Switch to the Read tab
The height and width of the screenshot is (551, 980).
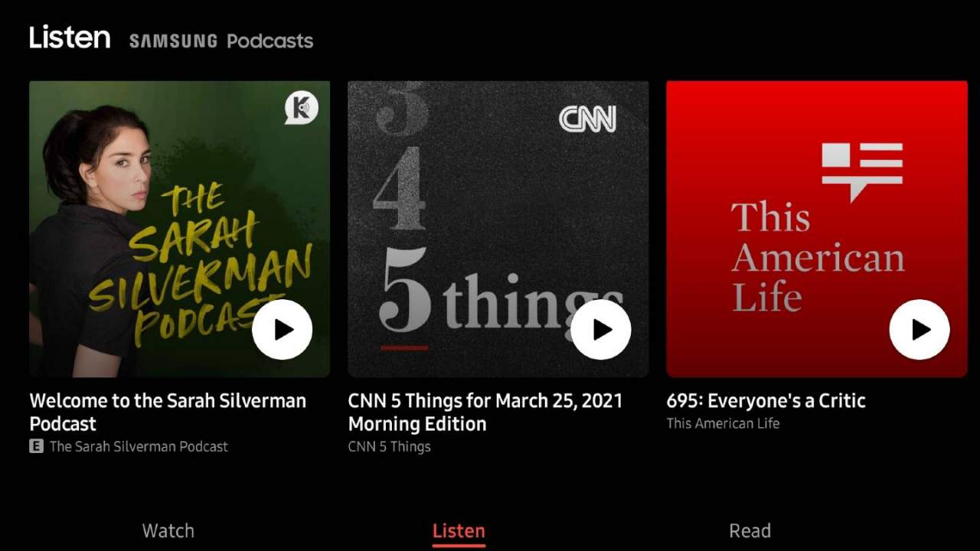(x=750, y=530)
